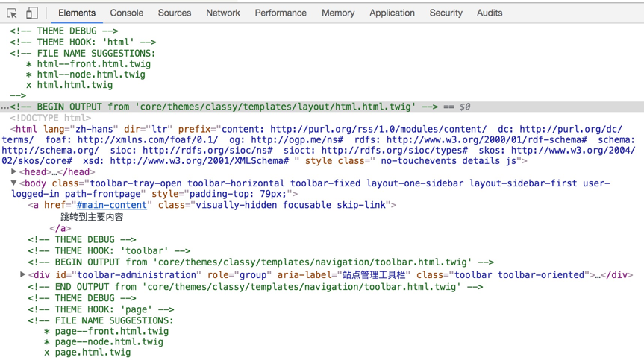Open the Application tab

tap(392, 13)
